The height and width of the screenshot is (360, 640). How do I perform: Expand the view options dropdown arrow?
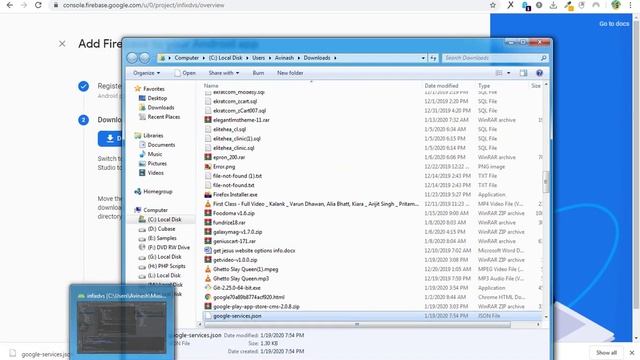(x=509, y=73)
